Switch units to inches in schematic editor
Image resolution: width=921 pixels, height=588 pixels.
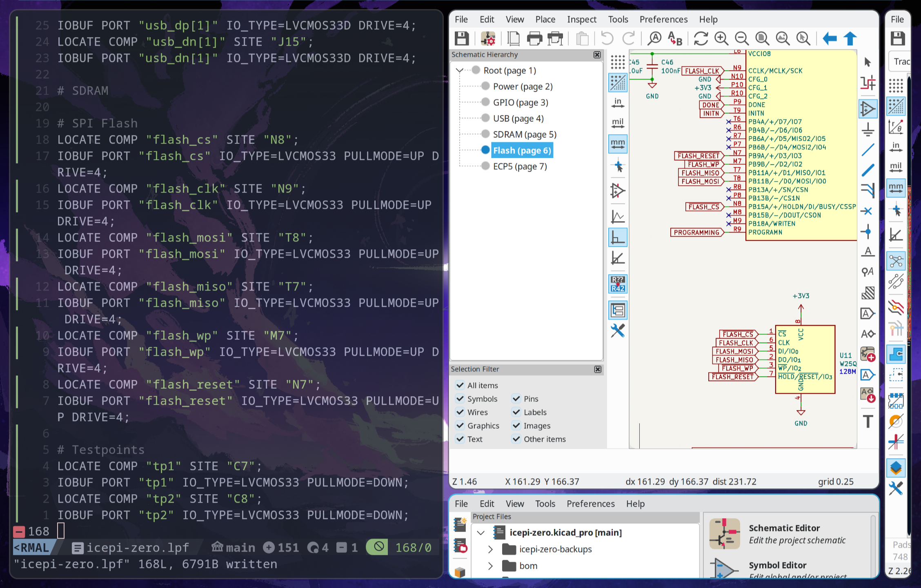point(618,103)
